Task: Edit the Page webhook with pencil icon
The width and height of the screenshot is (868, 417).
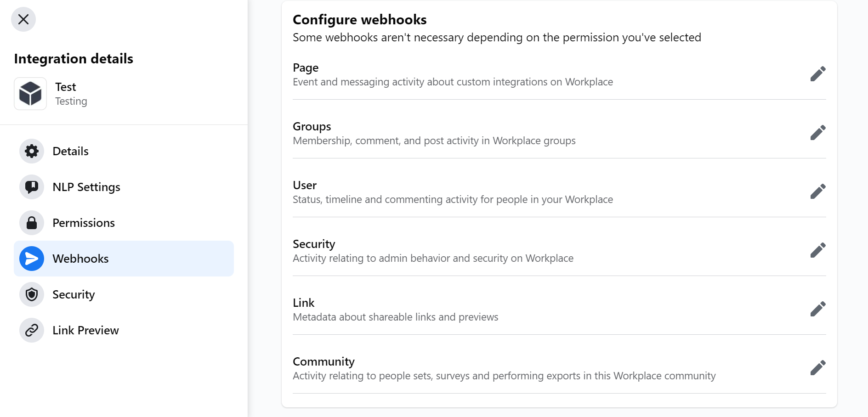Action: 818,73
